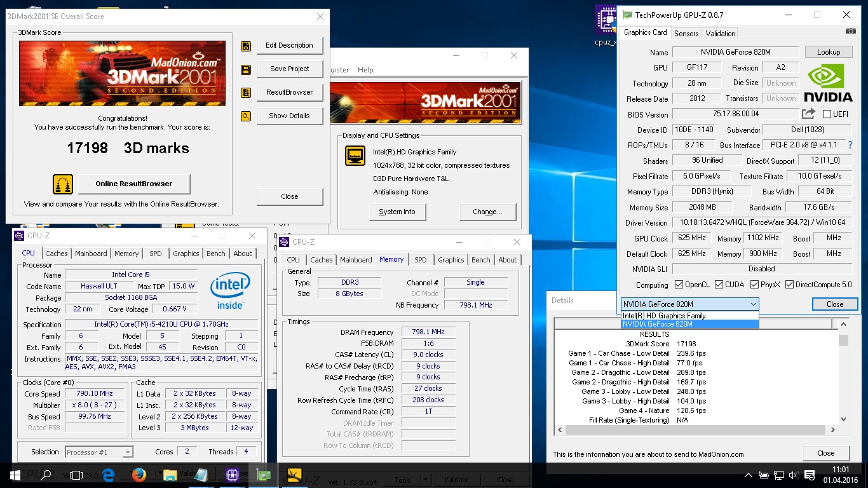The height and width of the screenshot is (488, 868).
Task: Open SPD tab in Memory CPU-Z window
Action: tap(421, 260)
